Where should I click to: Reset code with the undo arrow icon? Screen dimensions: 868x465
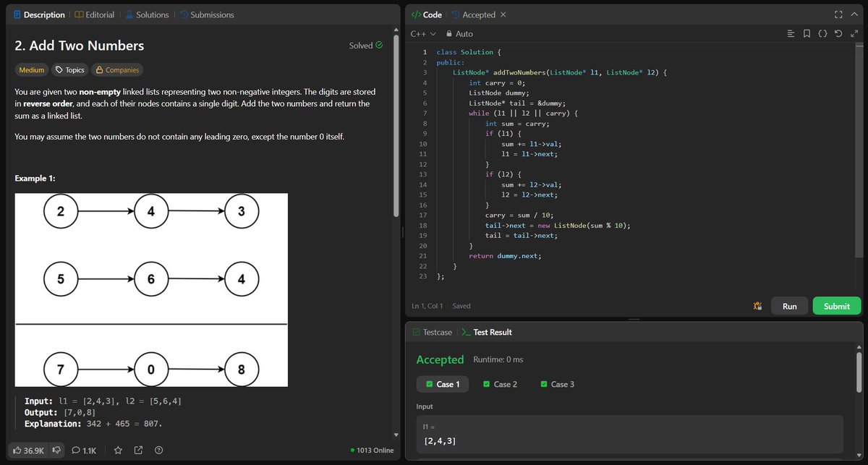pyautogui.click(x=838, y=33)
